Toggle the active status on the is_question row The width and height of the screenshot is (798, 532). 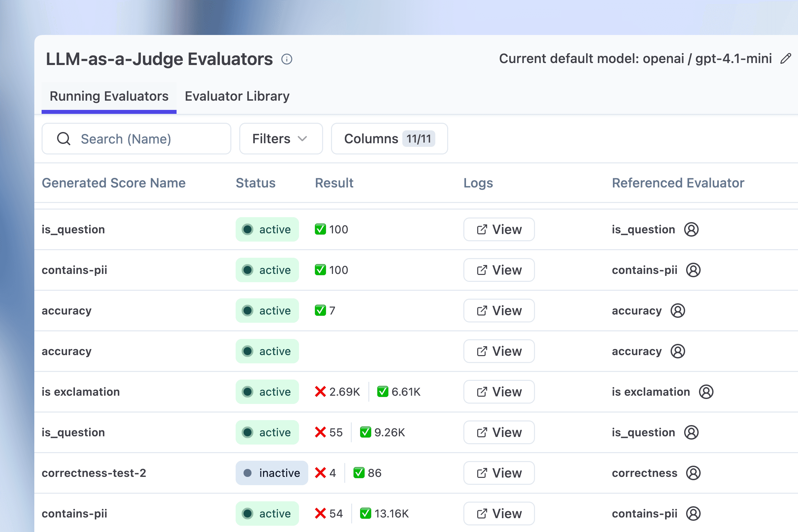click(x=267, y=229)
